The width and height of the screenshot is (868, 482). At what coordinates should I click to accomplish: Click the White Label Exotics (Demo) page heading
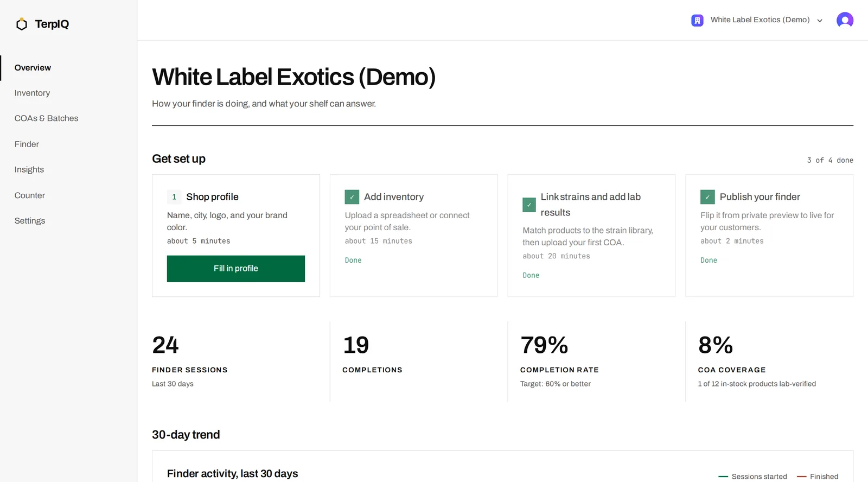294,77
